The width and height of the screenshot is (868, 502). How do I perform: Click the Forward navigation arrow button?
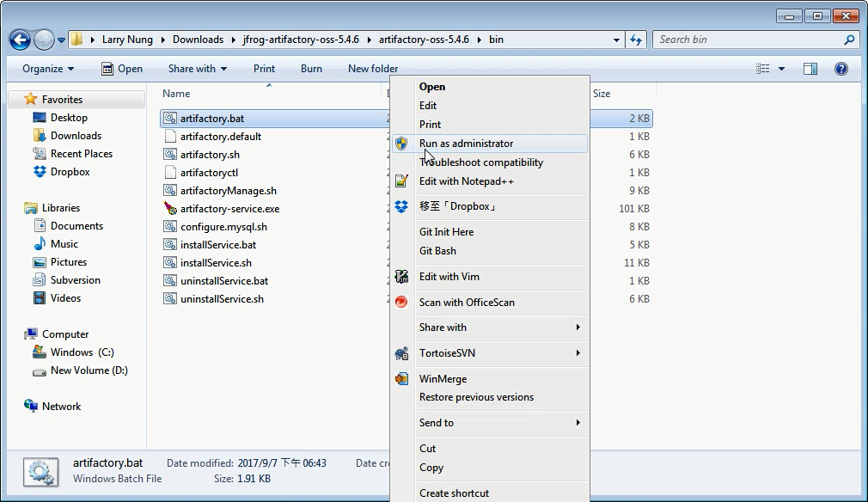click(x=44, y=40)
